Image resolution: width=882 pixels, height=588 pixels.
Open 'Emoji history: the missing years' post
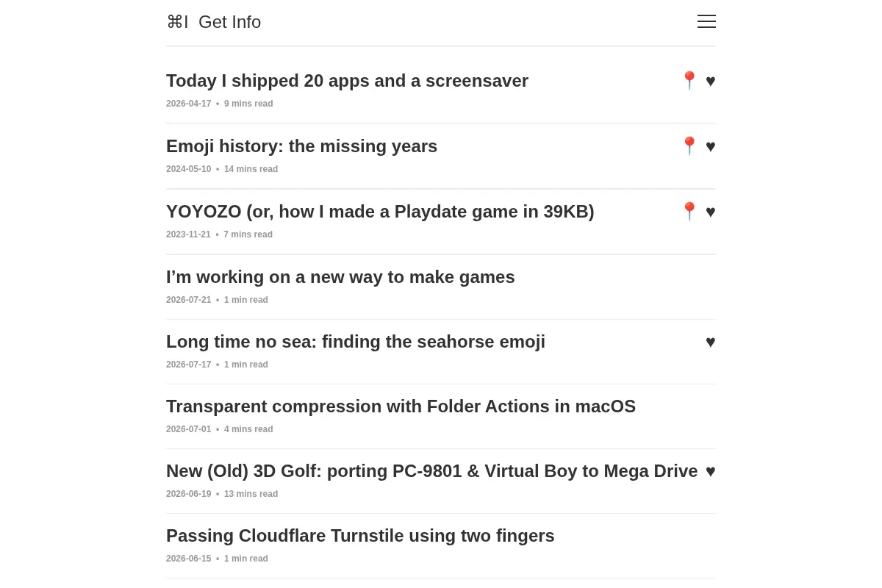coord(301,146)
